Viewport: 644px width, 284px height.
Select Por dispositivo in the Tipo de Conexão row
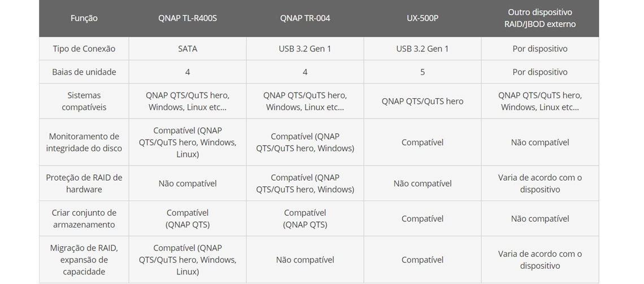[x=539, y=49]
